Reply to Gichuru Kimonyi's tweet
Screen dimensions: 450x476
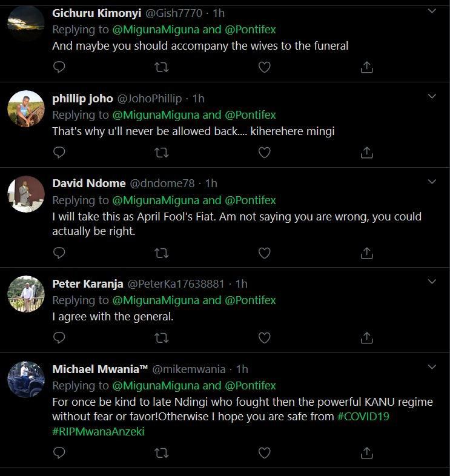[x=59, y=67]
